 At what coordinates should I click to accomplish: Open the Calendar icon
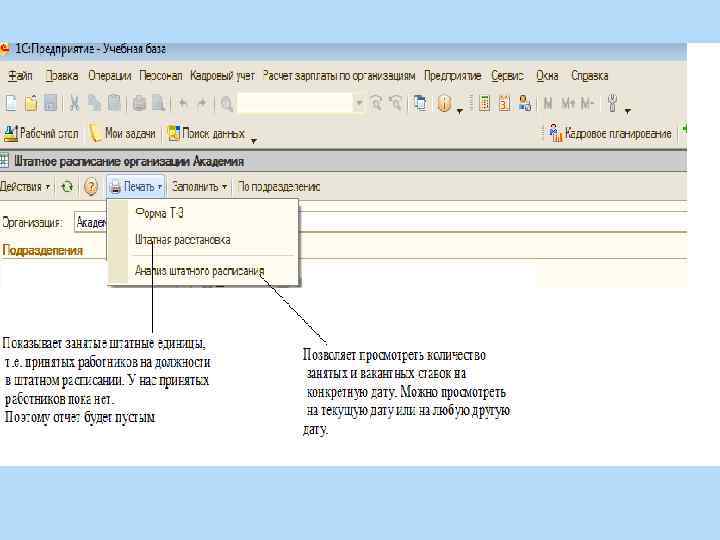[504, 103]
